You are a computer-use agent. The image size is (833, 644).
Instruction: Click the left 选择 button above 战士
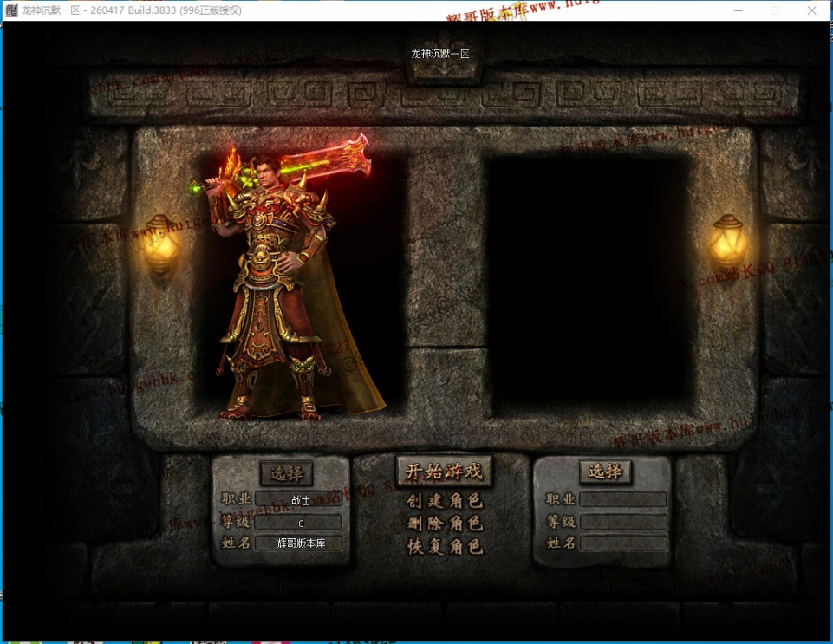point(286,473)
